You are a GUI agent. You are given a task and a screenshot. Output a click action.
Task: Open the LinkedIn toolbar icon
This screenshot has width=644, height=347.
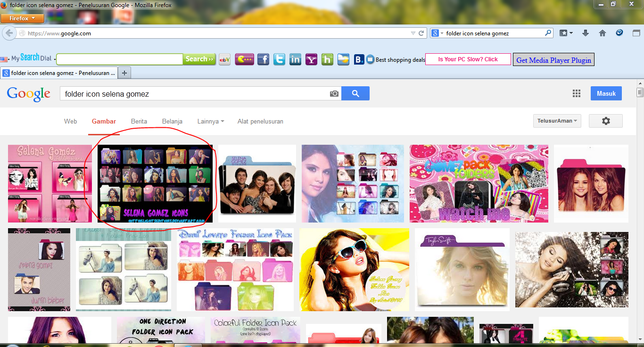[295, 59]
